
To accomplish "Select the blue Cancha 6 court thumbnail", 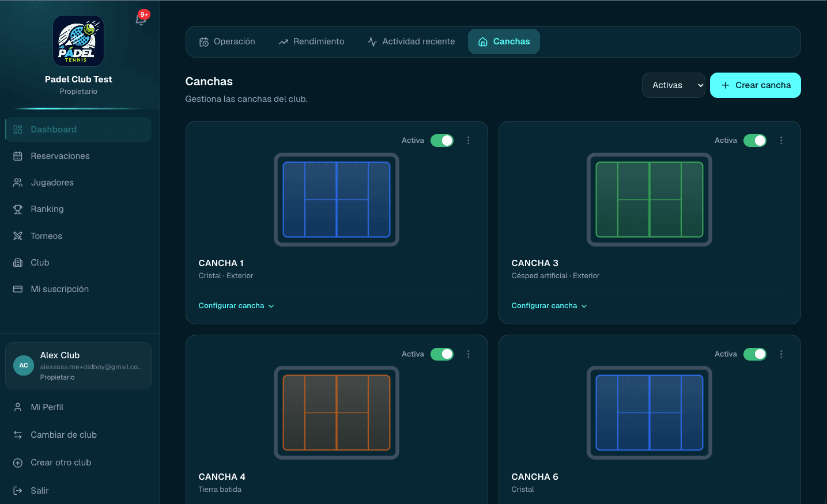I will 649,412.
